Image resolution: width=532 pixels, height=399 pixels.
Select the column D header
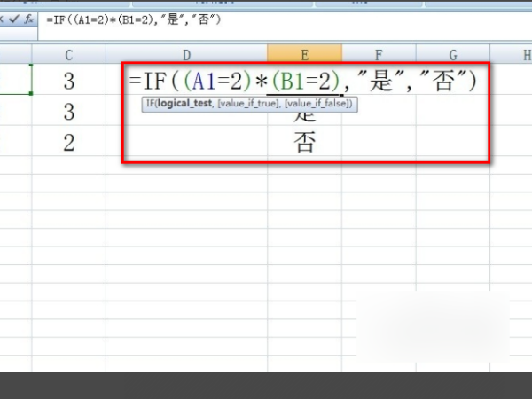point(187,55)
